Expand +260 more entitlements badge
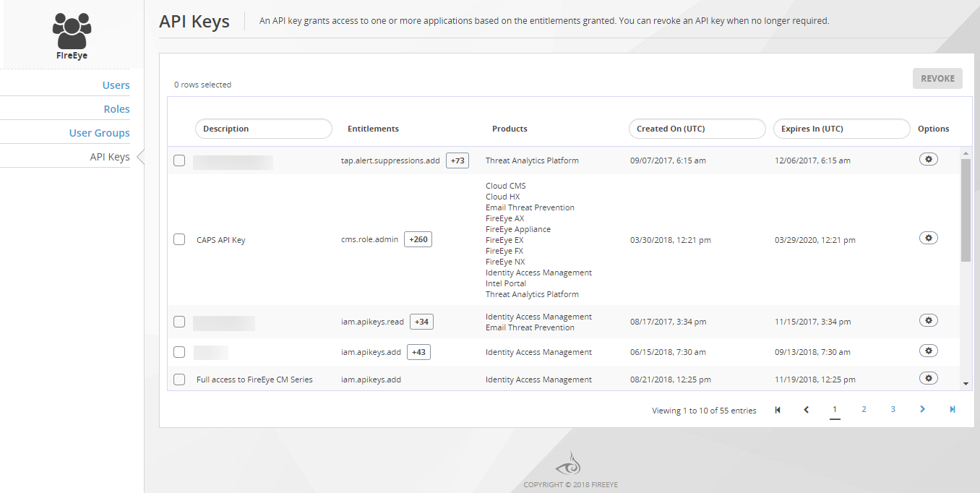980x493 pixels. [418, 239]
